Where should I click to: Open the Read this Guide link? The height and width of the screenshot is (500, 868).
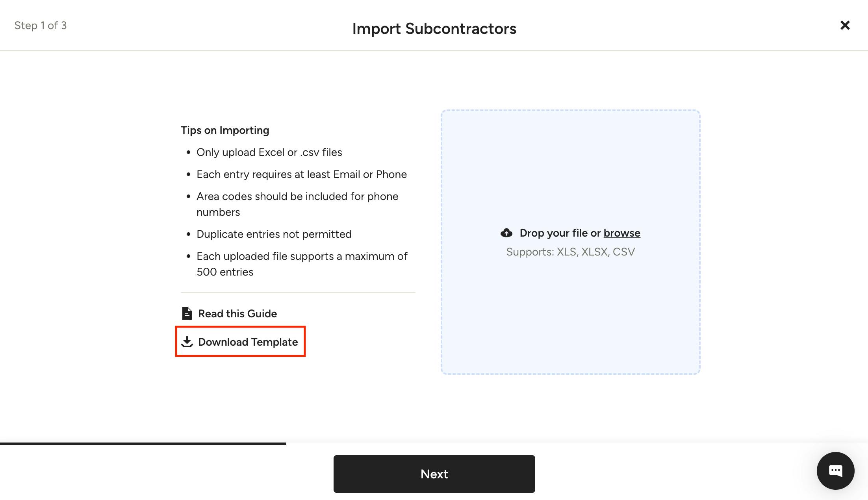[x=237, y=313]
